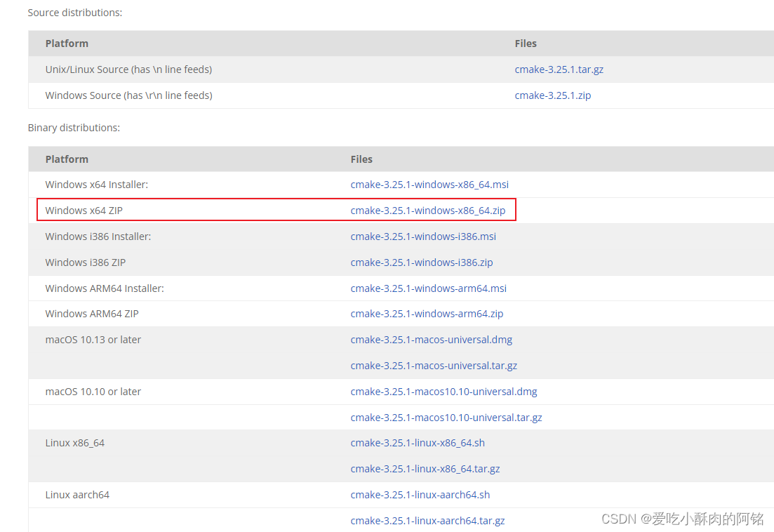Click 'macOS 10.13 or later' cell
Screen dimensions: 774x532
pos(93,340)
